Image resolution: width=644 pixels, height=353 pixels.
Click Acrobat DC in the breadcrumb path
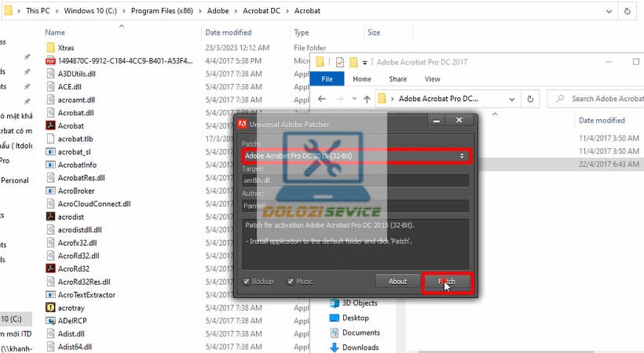[x=262, y=11]
